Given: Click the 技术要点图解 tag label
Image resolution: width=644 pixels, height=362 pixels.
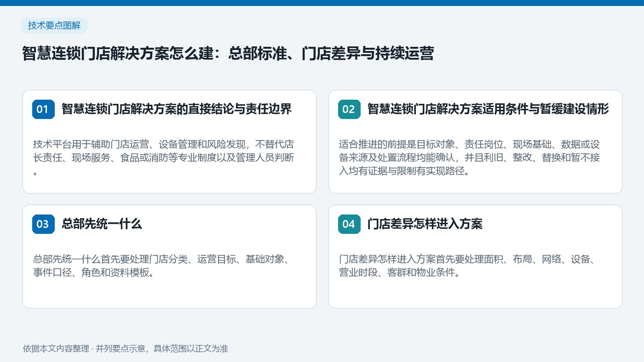Looking at the screenshot, I should pyautogui.click(x=54, y=26).
